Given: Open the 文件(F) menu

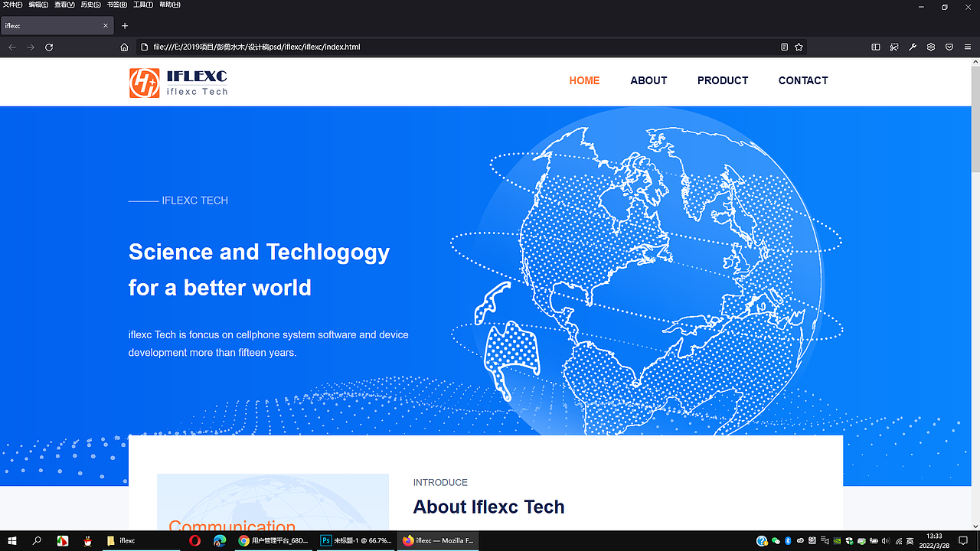Looking at the screenshot, I should 13,5.
